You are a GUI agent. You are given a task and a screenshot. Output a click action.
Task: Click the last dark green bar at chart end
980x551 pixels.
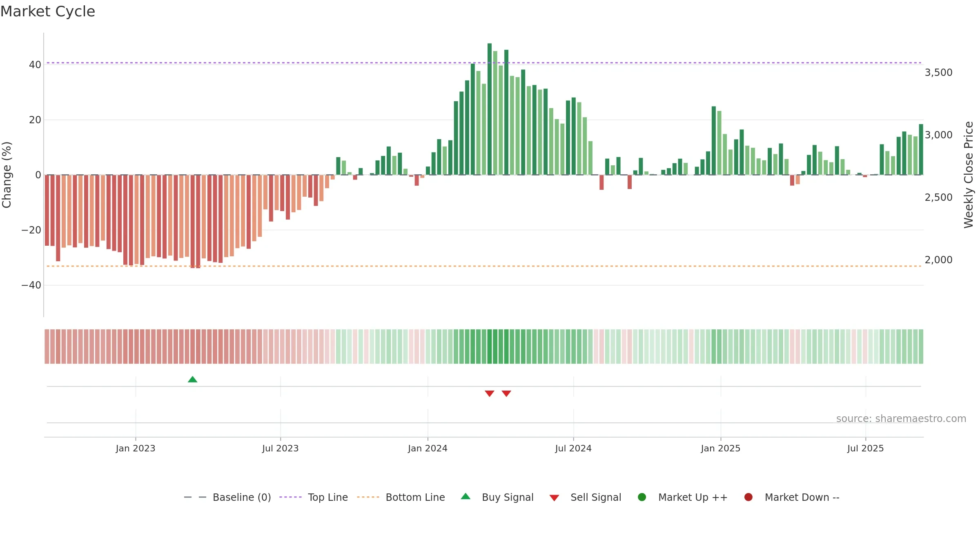[921, 149]
